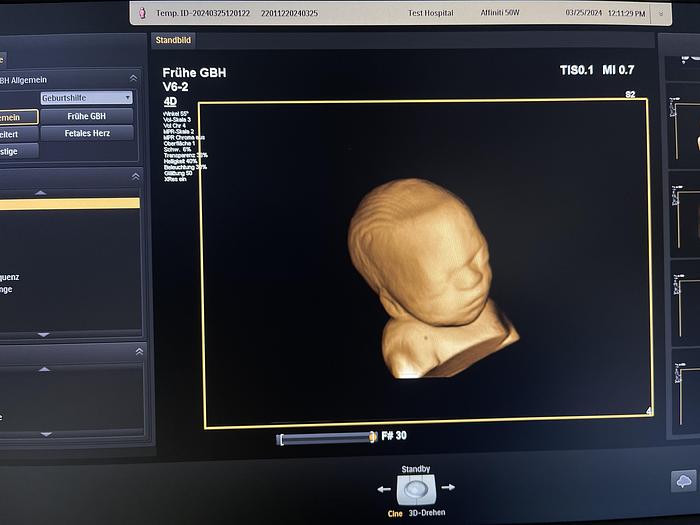The width and height of the screenshot is (700, 525).
Task: Select the Cine trackball function label
Action: tap(395, 514)
